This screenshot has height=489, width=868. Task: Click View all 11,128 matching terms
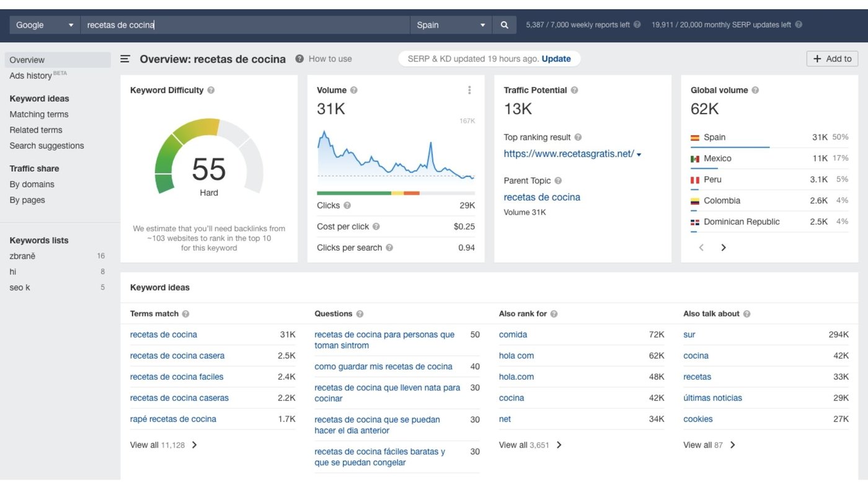164,445
